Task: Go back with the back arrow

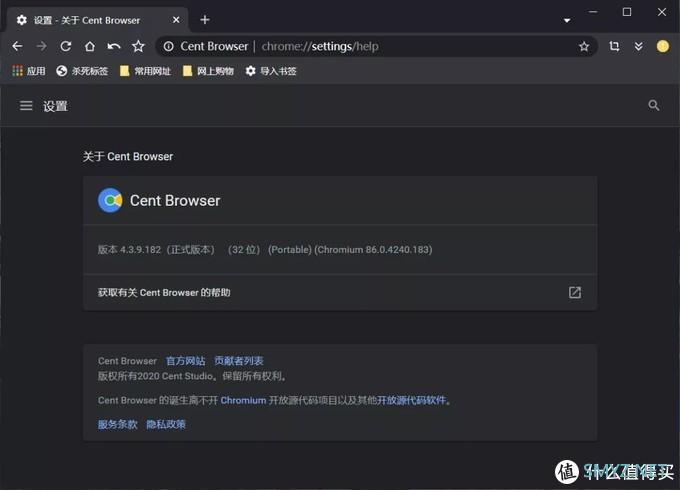Action: click(x=17, y=46)
